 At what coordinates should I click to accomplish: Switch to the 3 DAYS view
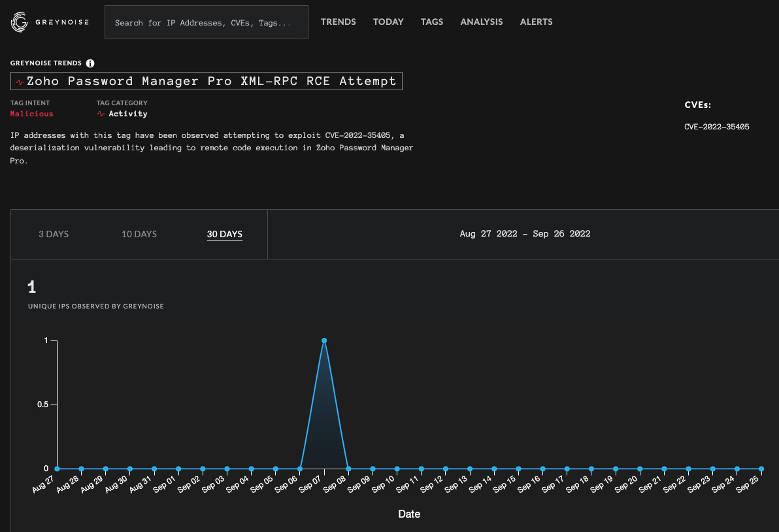pyautogui.click(x=54, y=233)
